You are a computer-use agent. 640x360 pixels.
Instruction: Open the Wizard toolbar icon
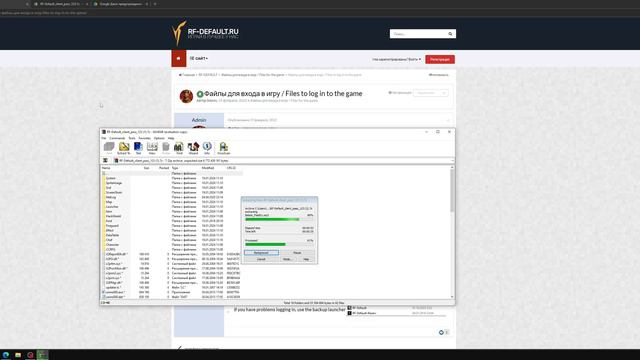tap(193, 148)
